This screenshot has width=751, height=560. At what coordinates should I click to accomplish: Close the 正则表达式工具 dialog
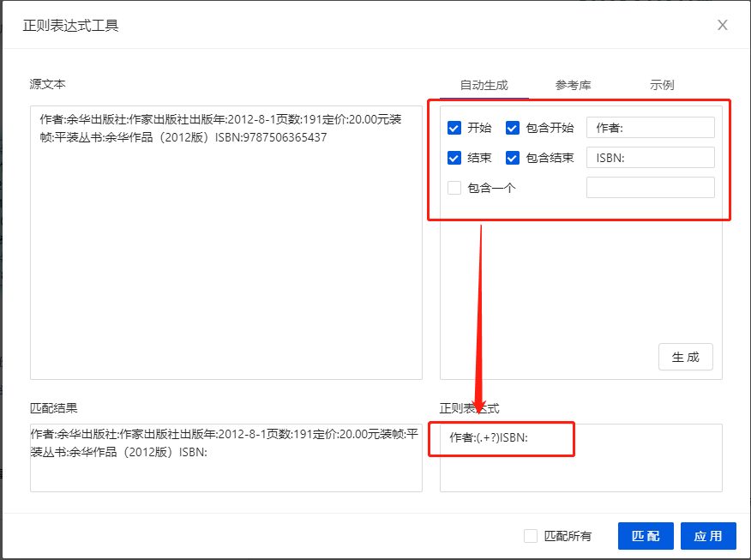[722, 25]
